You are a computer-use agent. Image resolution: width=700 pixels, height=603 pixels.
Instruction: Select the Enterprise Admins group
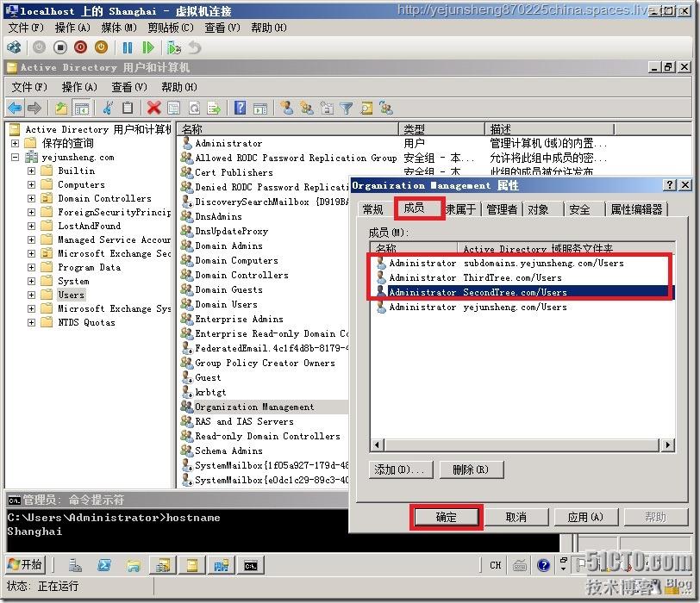[239, 319]
